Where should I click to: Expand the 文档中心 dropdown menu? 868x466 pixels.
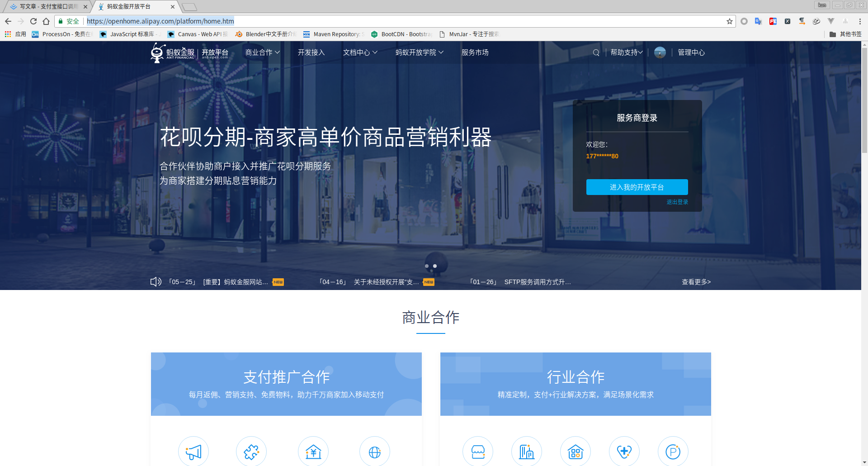point(360,52)
